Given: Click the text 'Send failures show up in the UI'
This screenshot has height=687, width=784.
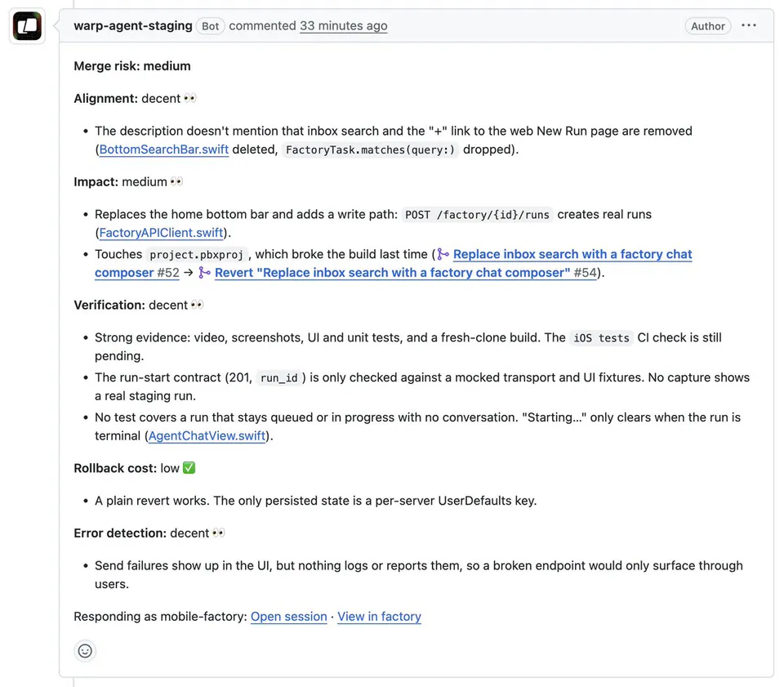Looking at the screenshot, I should pyautogui.click(x=182, y=565).
